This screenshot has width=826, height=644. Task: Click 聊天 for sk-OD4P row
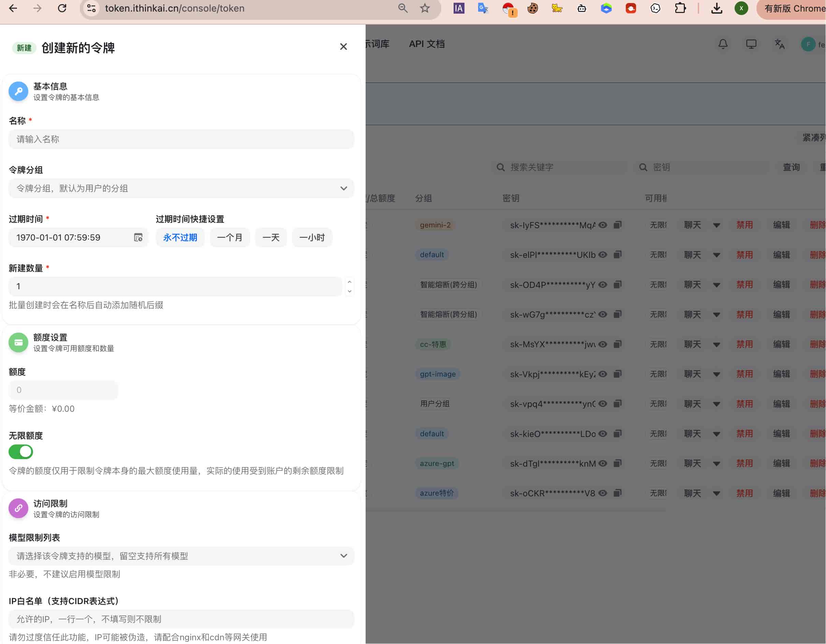tap(693, 284)
